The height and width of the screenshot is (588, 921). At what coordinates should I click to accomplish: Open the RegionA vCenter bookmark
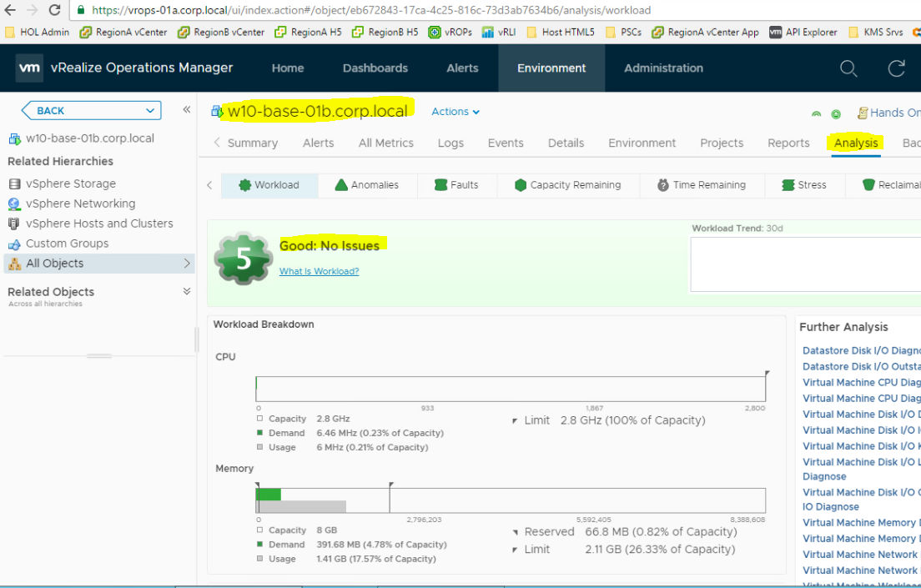(123, 33)
